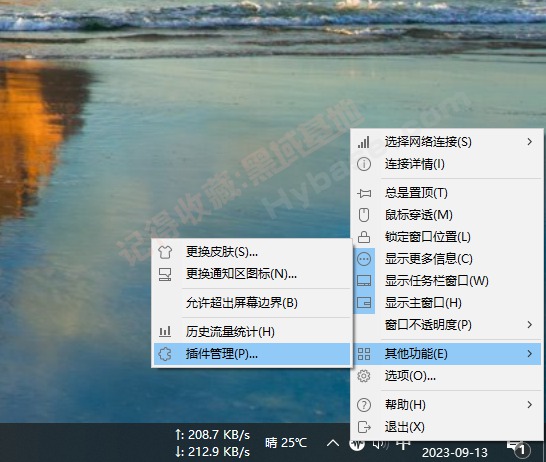The image size is (546, 462).
Task: Click the question mark icon beside 帮助
Action: [364, 405]
